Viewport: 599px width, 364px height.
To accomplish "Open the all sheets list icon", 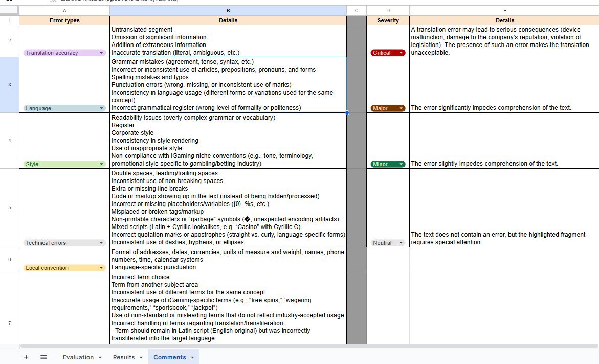I will [x=43, y=357].
